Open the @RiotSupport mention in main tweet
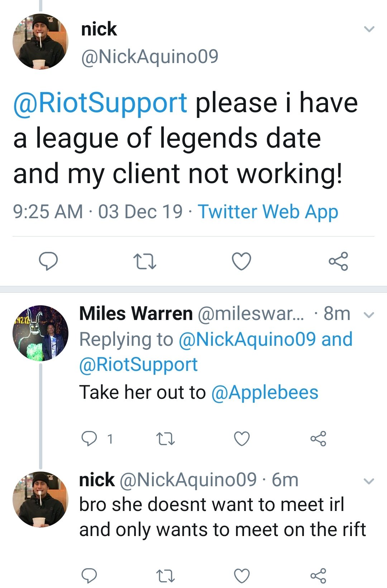Image resolution: width=387 pixels, height=588 pixels. coord(100,103)
